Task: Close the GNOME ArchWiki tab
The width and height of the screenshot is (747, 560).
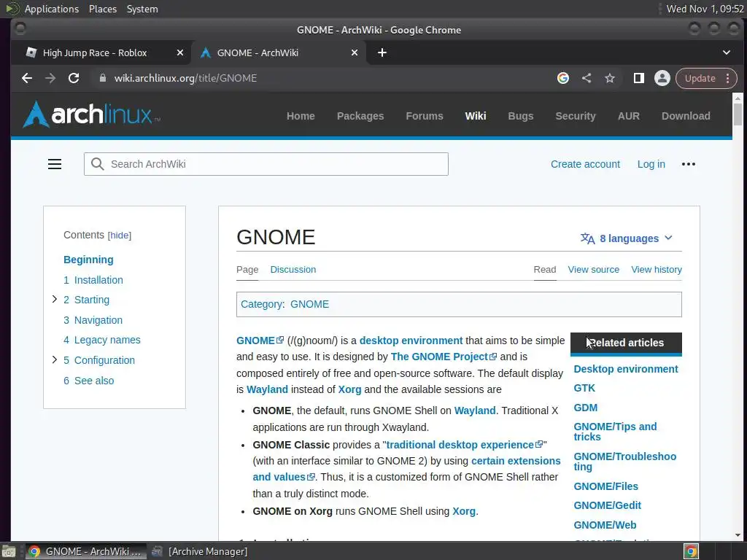Action: point(355,52)
